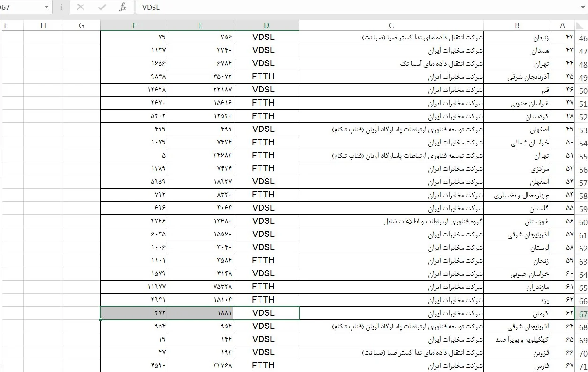
Task: Select the شاتل company cell in row 60
Action: pos(391,222)
